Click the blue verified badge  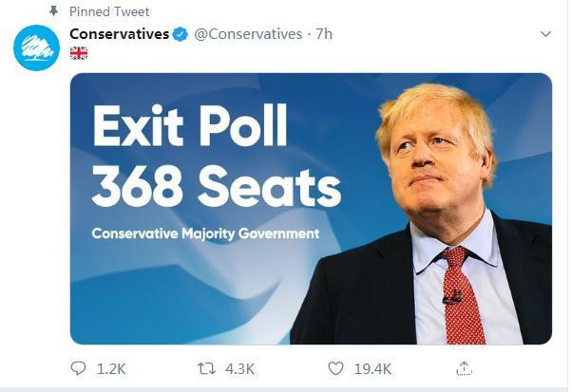tap(181, 34)
